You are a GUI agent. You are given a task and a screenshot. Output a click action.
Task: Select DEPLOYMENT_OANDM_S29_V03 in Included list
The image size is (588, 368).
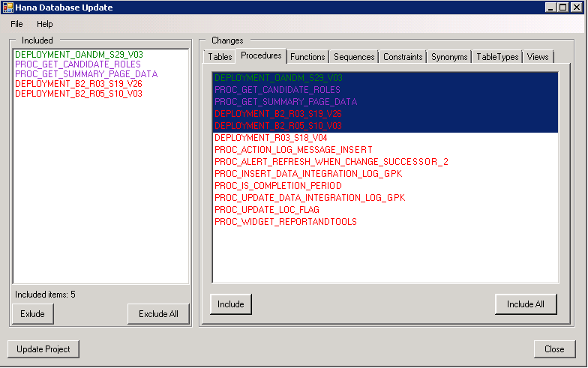pos(100,55)
